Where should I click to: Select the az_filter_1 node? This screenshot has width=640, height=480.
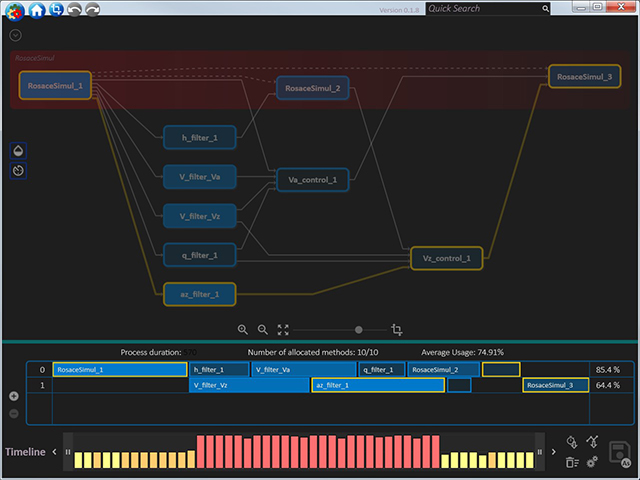[200, 294]
